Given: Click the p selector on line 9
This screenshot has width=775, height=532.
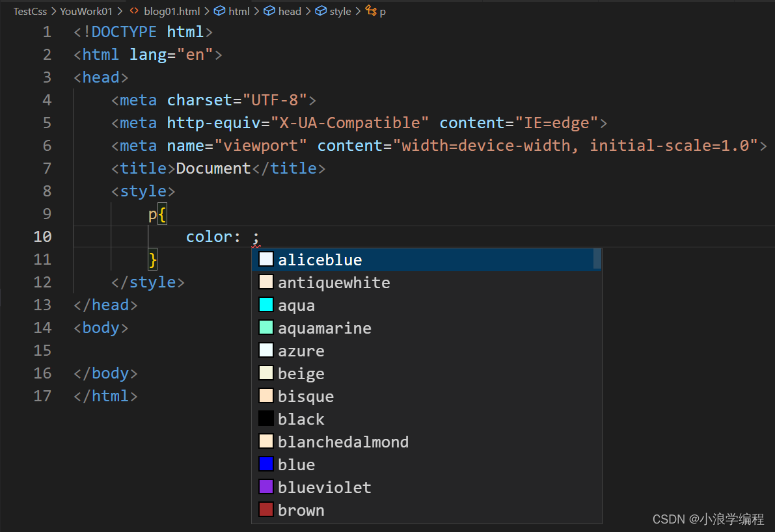Looking at the screenshot, I should pos(152,215).
